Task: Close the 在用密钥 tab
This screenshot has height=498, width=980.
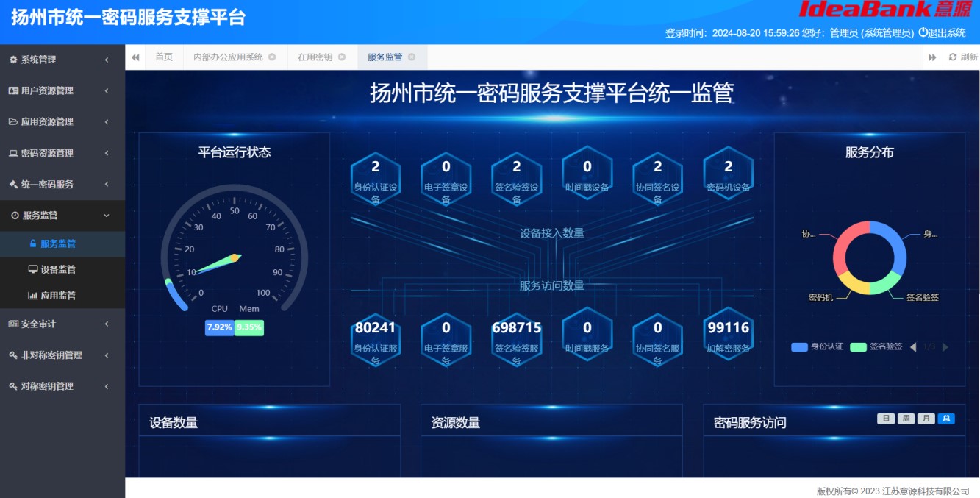Action: point(342,57)
